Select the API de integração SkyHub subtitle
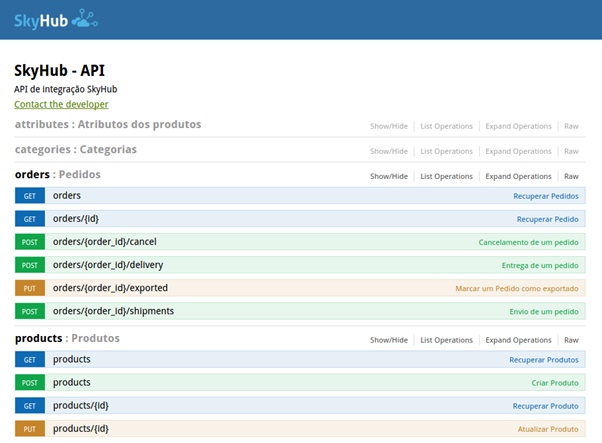Viewport: 602px width, 443px height. (66, 89)
